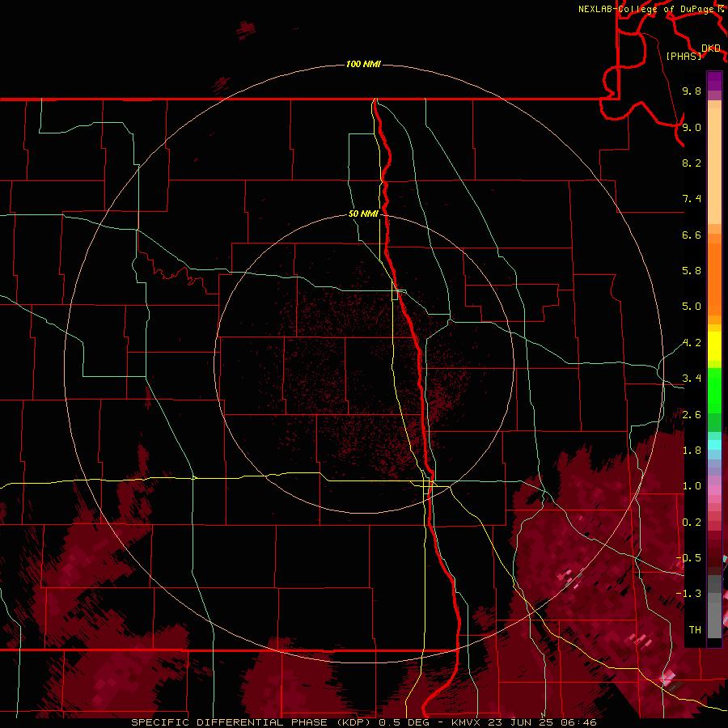Pick the peach band of the color bar
The width and height of the screenshot is (728, 728).
click(x=714, y=166)
